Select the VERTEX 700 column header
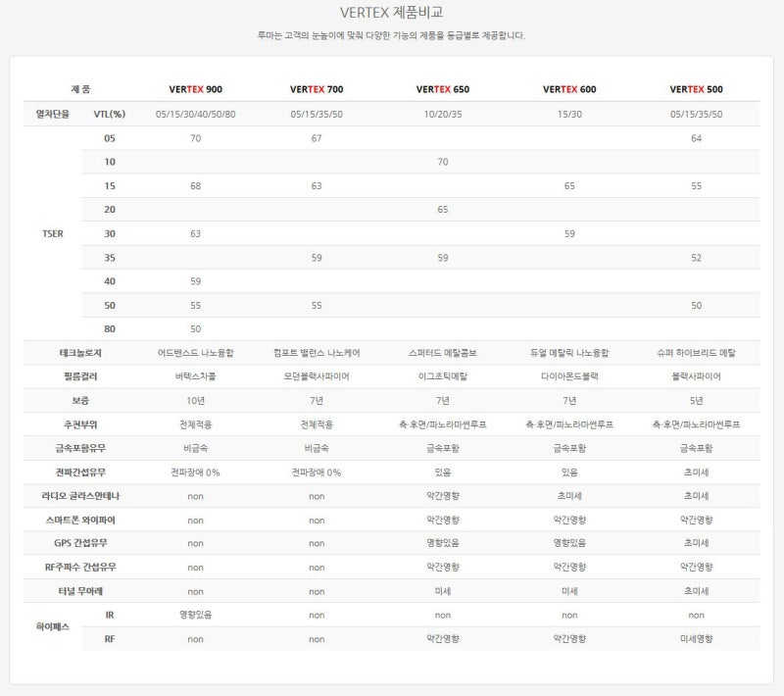Viewport: 784px width, 696px height. pos(317,89)
